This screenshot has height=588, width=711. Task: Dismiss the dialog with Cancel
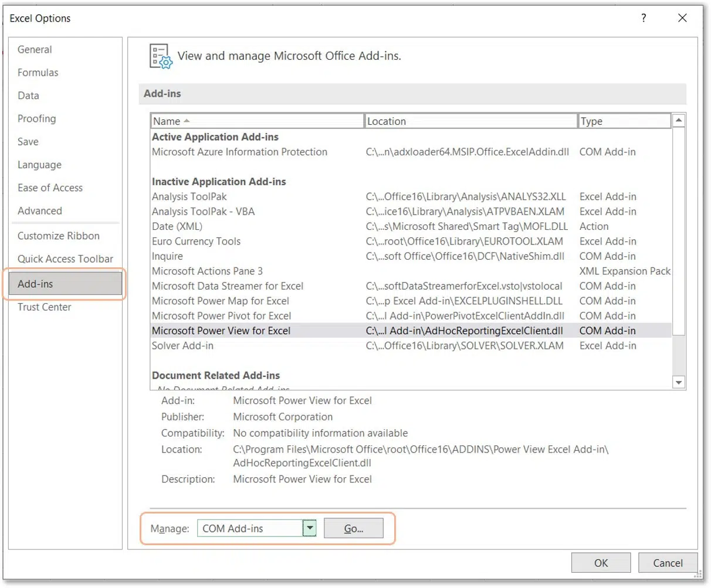[668, 562]
